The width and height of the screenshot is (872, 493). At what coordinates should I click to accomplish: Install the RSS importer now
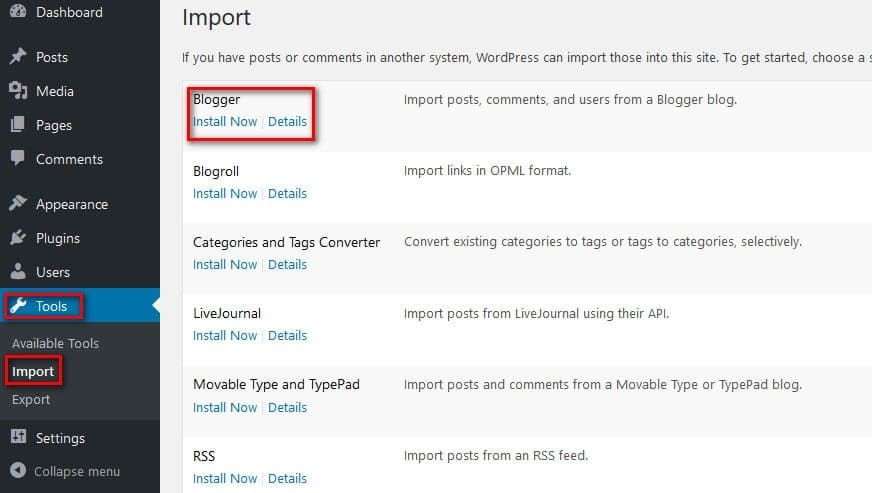pos(225,479)
